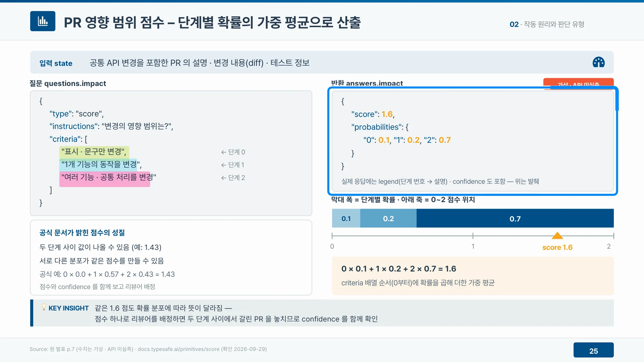Click the heading 공식 문서가 밝힌 점수의 성질
The width and height of the screenshot is (644, 362).
[82, 233]
